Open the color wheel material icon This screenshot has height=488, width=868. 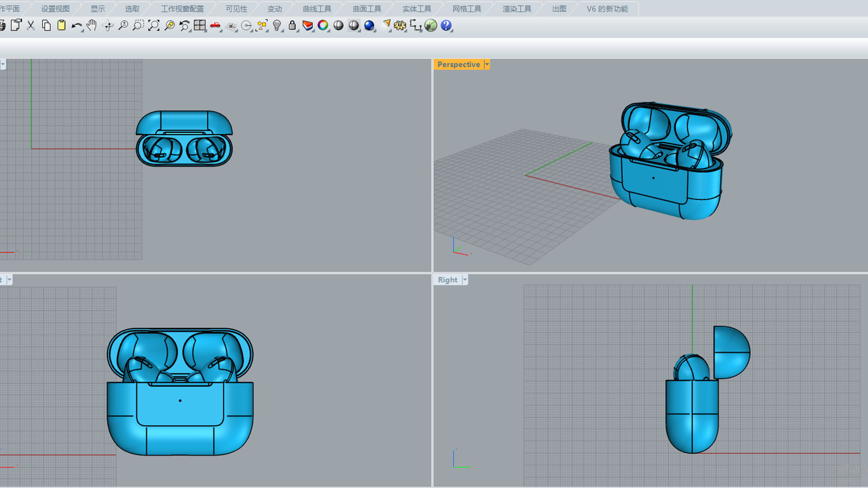pyautogui.click(x=323, y=26)
